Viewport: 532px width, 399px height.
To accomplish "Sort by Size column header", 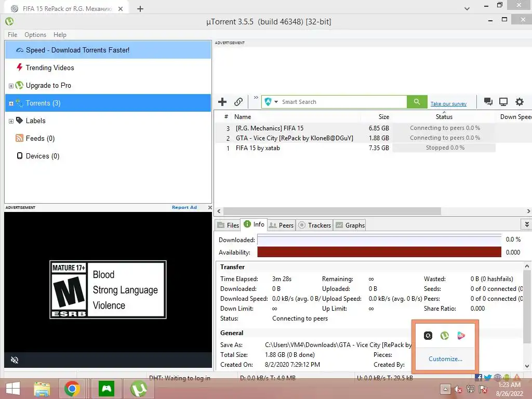I will click(384, 117).
